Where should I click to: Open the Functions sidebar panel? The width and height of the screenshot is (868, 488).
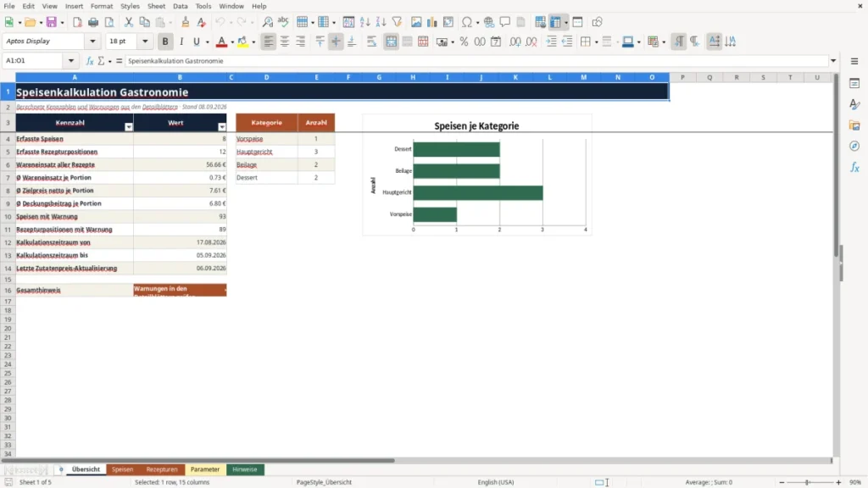854,167
